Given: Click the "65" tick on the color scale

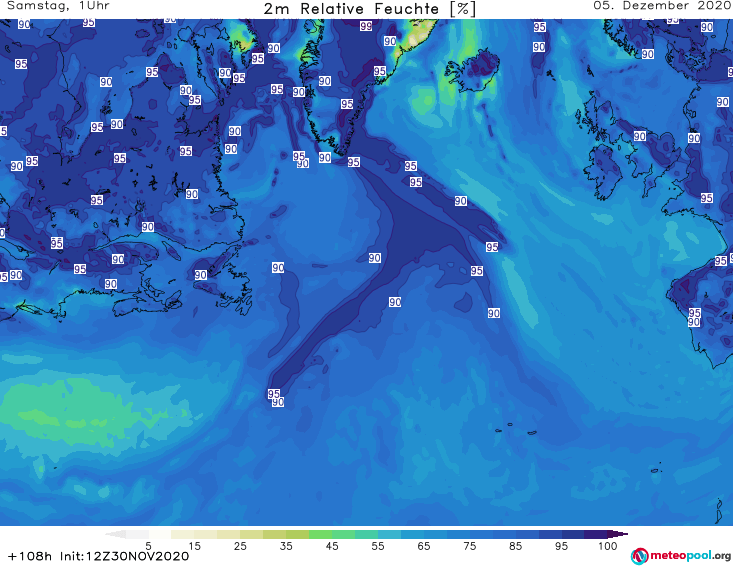Looking at the screenshot, I should pos(424,546).
